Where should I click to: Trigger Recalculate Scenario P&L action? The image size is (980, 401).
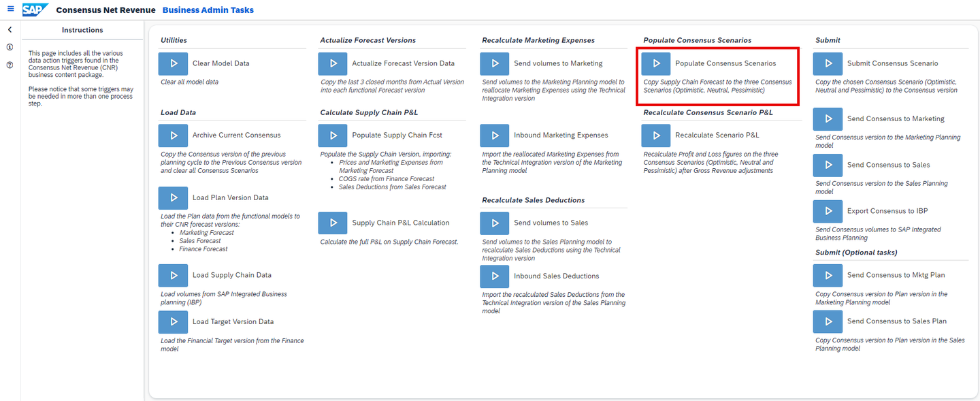point(656,135)
